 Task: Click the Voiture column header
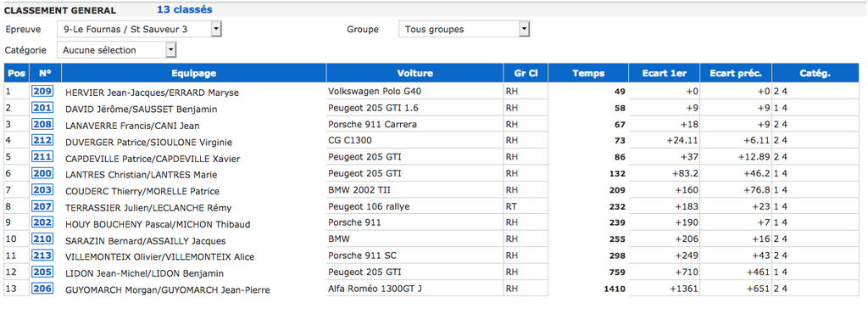415,73
